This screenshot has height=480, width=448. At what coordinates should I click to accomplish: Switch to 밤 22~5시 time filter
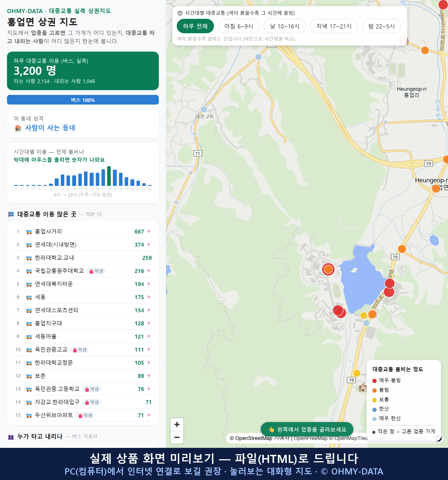click(381, 26)
